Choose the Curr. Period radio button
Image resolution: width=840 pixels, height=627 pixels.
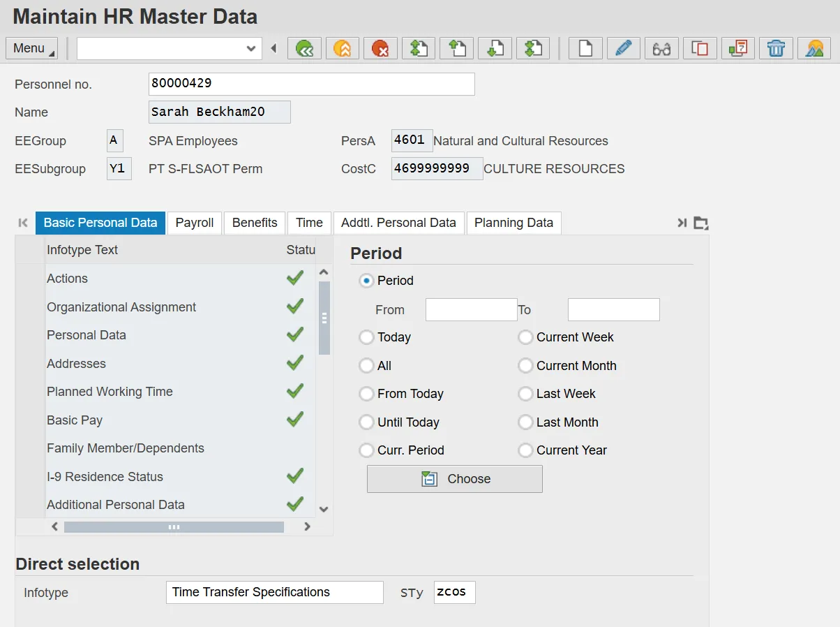pyautogui.click(x=366, y=450)
